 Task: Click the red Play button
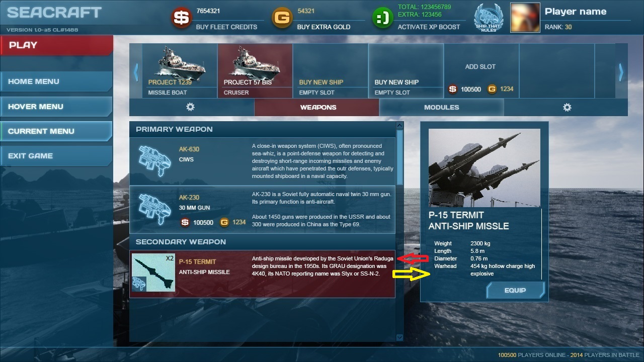click(x=56, y=45)
